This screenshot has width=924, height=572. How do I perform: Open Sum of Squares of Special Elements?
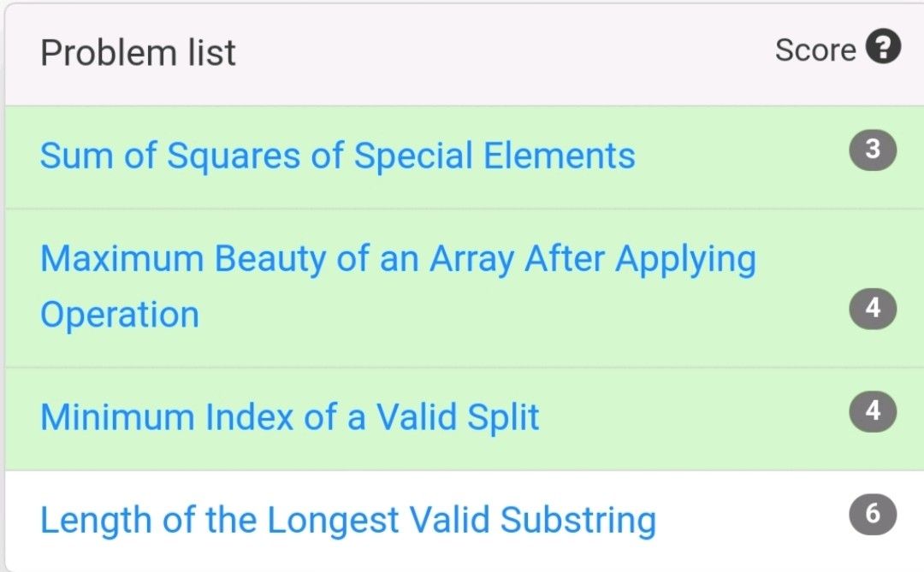(x=337, y=156)
